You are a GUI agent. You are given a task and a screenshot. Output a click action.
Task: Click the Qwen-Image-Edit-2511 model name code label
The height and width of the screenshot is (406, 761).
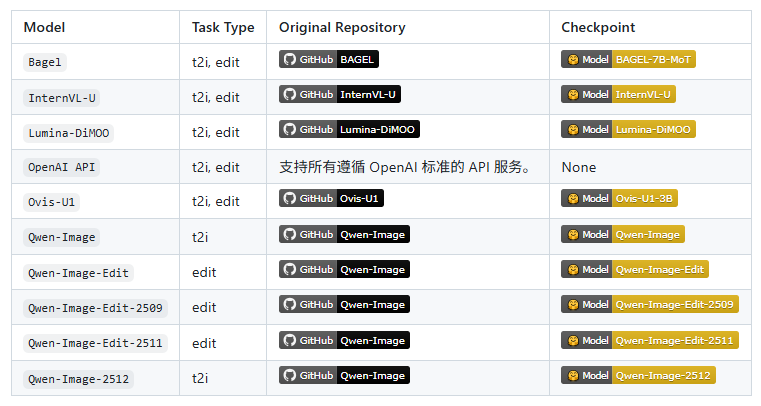(x=95, y=343)
